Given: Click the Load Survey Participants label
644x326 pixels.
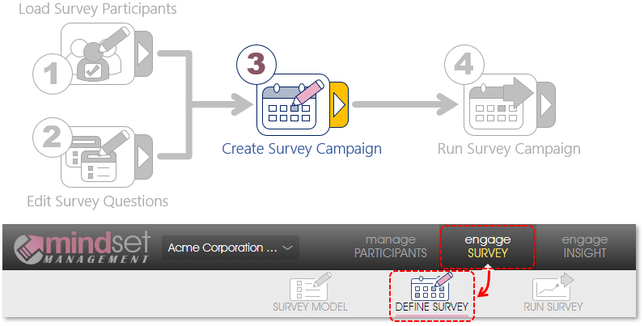Looking at the screenshot, I should point(98,9).
